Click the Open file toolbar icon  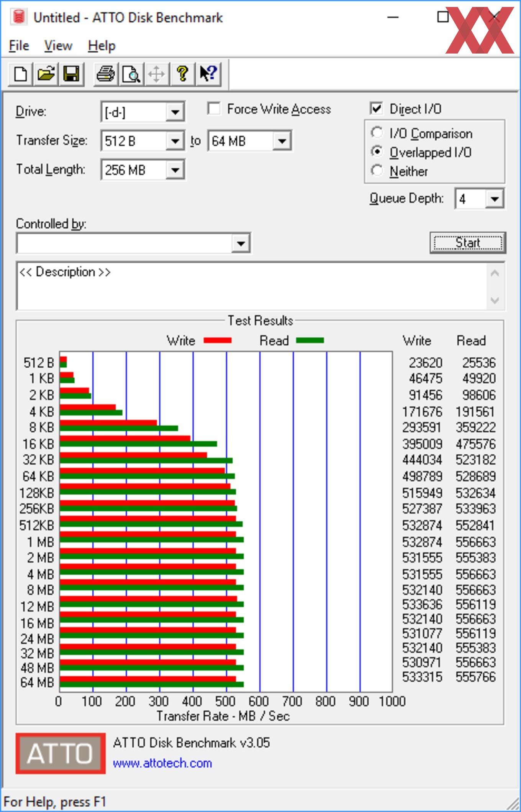tap(46, 74)
